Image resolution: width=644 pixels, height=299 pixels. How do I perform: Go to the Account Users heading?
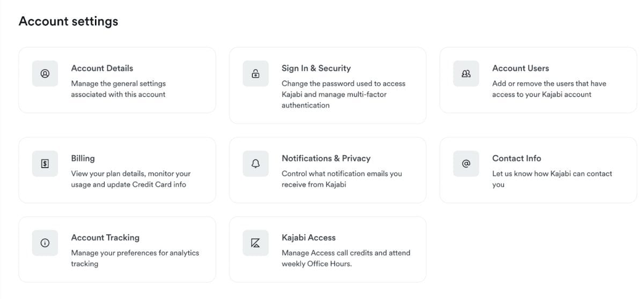521,68
